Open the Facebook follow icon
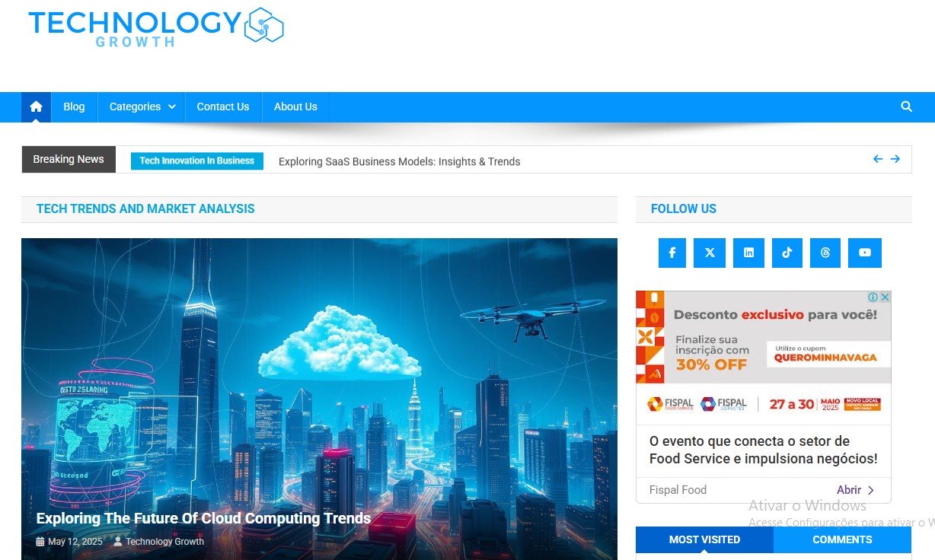The height and width of the screenshot is (560, 935). 672,253
